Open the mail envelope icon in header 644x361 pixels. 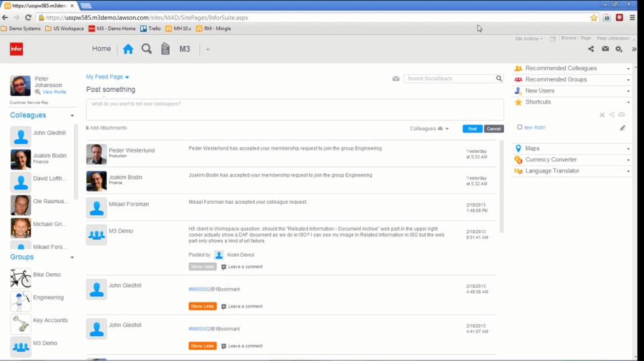[605, 49]
